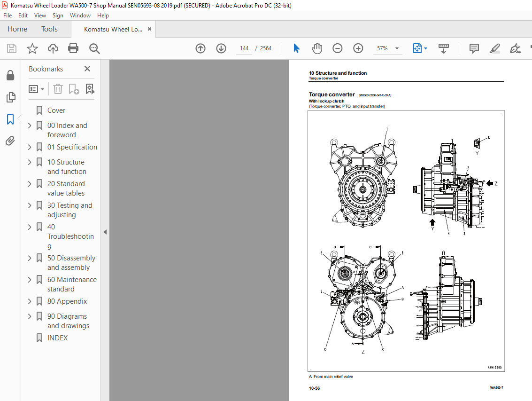The height and width of the screenshot is (401, 532).
Task: Open the zoom level dropdown
Action: coord(397,48)
